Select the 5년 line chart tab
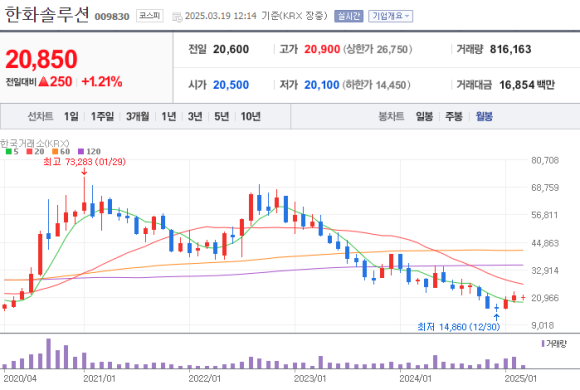 click(x=222, y=117)
